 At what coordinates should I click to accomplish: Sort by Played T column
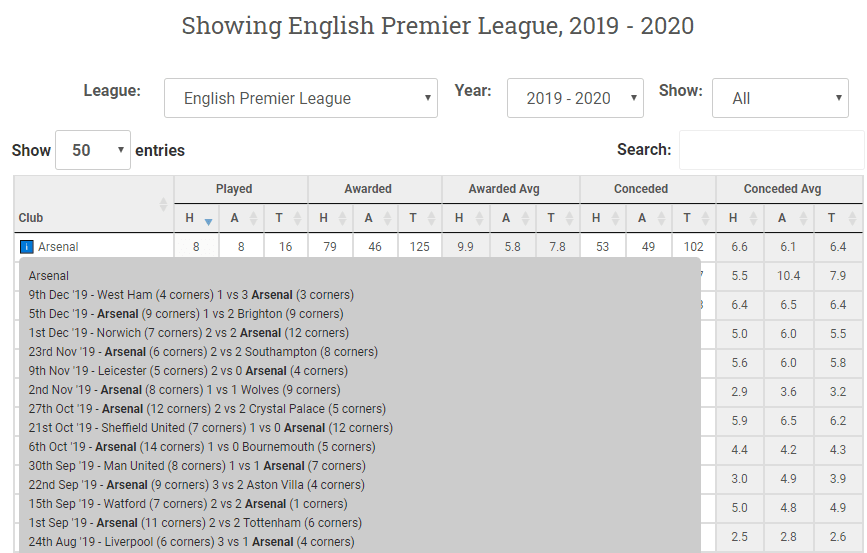(x=286, y=218)
